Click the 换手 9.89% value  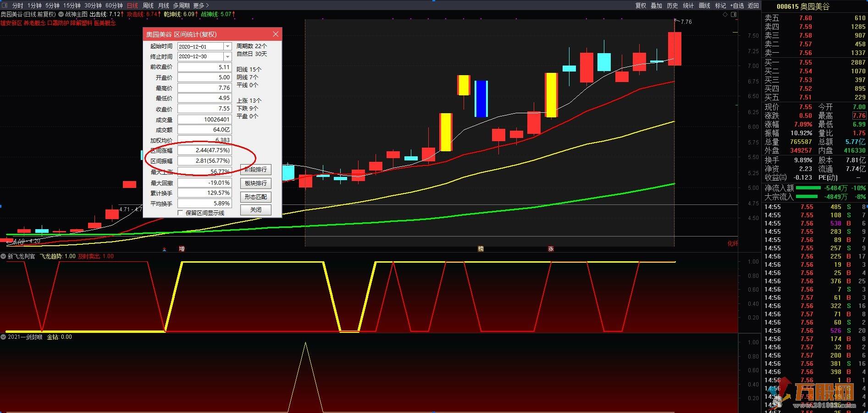pyautogui.click(x=803, y=160)
